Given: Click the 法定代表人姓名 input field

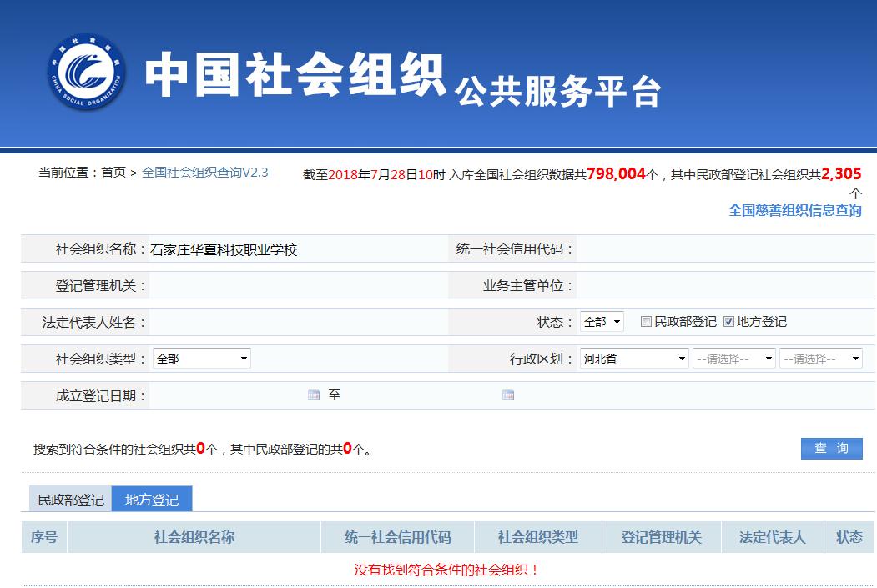Looking at the screenshot, I should click(x=298, y=323).
